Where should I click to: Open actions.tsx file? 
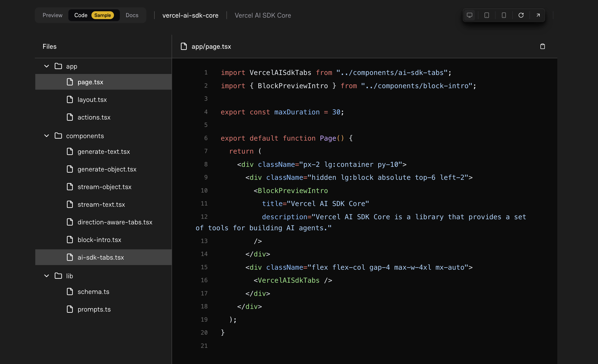coord(103,117)
